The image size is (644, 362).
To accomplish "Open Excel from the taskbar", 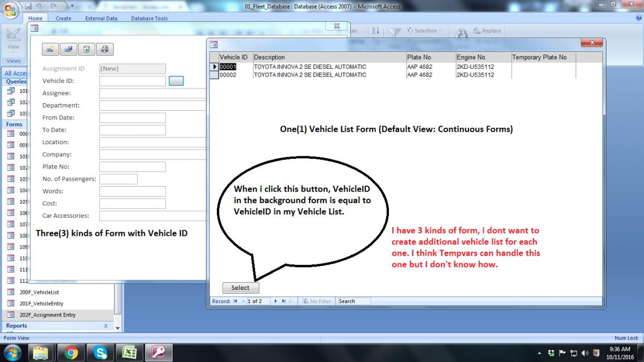I will (x=129, y=353).
